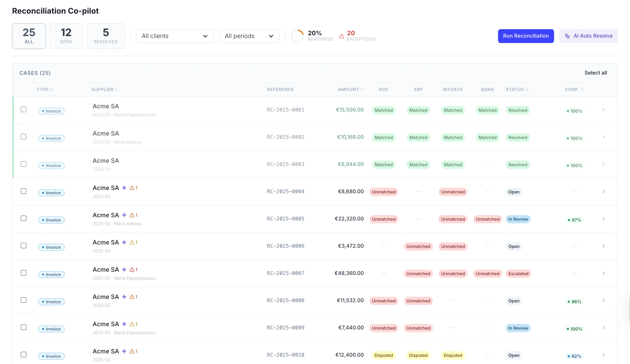Select checkbox for case RC-2025-0001
The width and height of the screenshot is (630, 364).
[24, 109]
